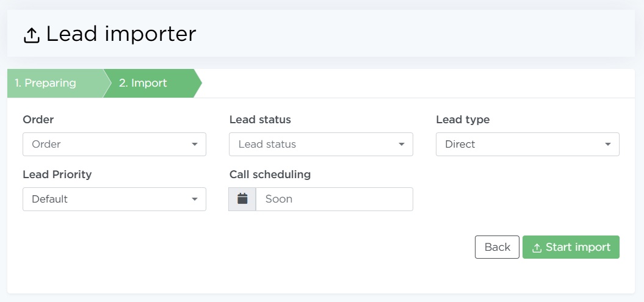Viewport: 644px width, 302px height.
Task: Click the upload icon inside Start import button
Action: point(537,248)
